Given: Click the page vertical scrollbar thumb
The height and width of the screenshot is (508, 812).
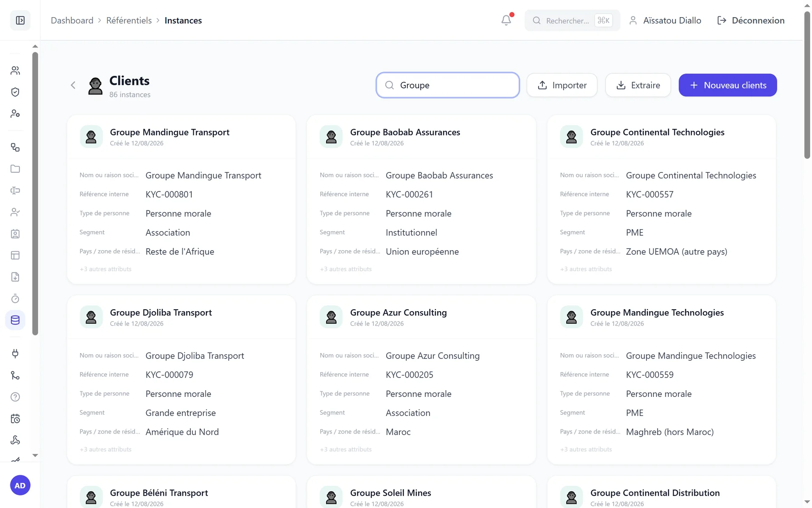Looking at the screenshot, I should [x=807, y=85].
